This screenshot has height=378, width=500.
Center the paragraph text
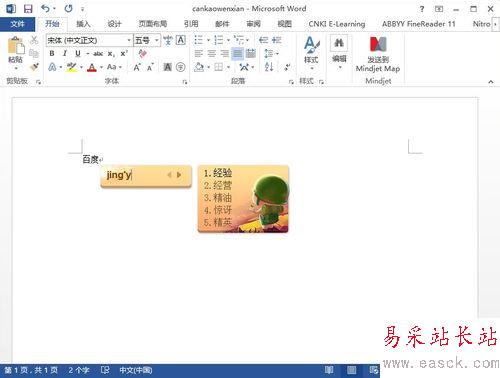pos(212,53)
